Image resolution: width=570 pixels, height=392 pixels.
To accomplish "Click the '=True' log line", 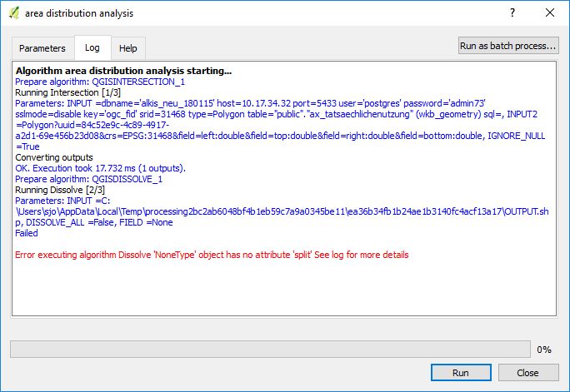I will [x=27, y=146].
